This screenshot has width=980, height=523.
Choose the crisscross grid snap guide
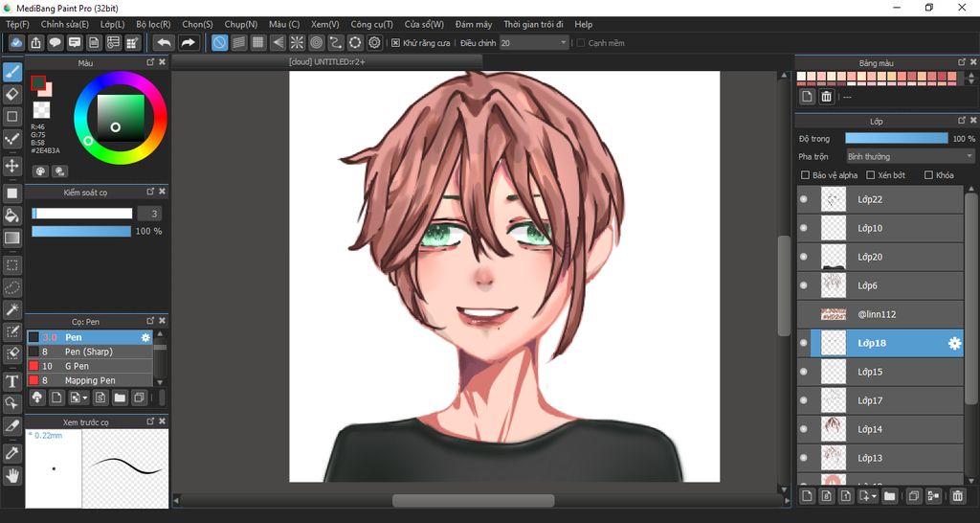click(258, 42)
